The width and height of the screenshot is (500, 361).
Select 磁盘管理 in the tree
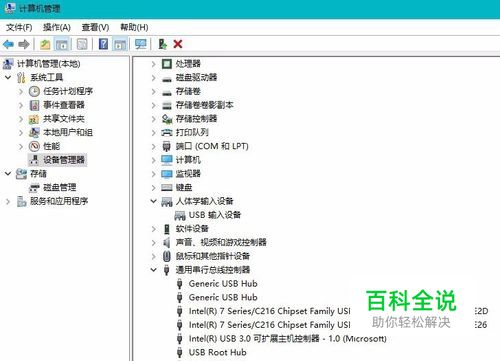(x=60, y=187)
